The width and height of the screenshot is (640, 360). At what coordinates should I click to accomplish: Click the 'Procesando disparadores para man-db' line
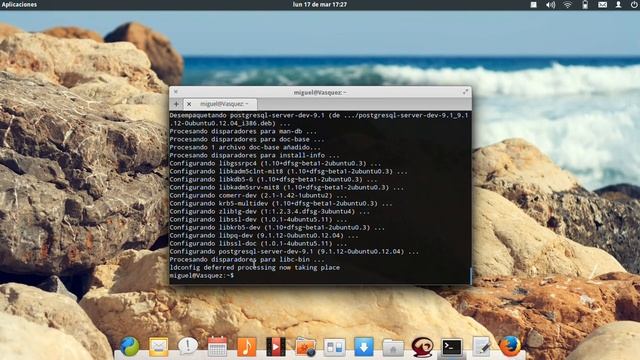(x=243, y=131)
